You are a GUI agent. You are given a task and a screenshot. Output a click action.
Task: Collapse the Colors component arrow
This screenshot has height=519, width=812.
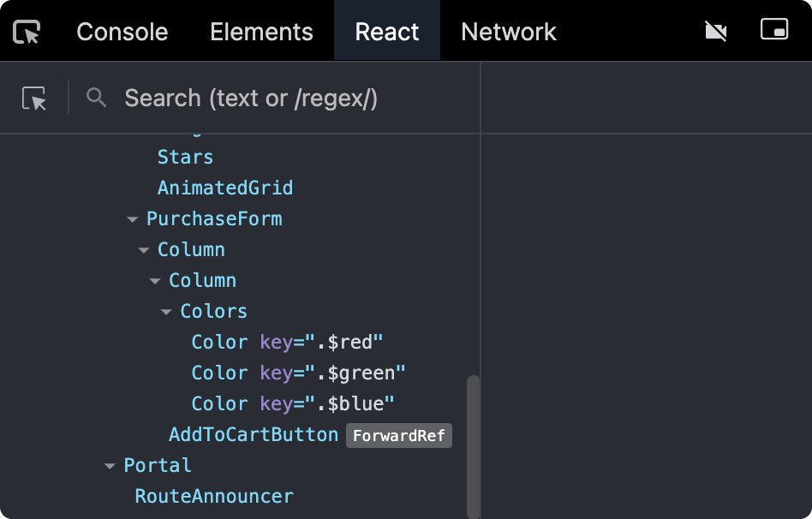click(166, 312)
